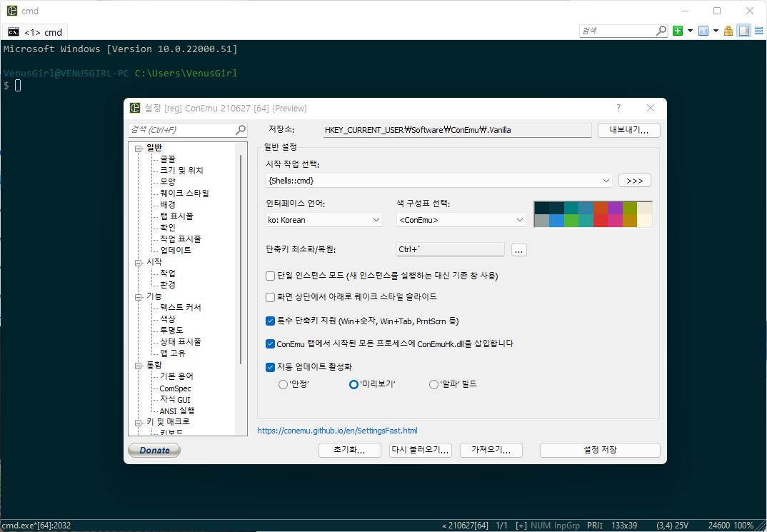Click the settings tree vertical scrollbar
767x532 pixels.
[241, 259]
